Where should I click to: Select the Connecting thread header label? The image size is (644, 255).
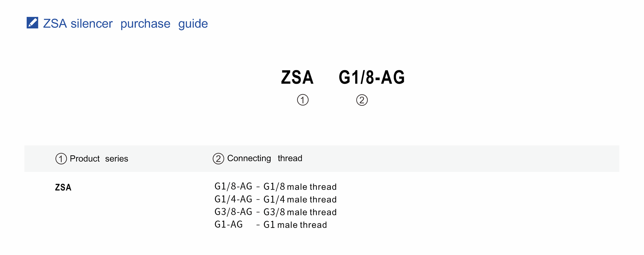tap(265, 158)
